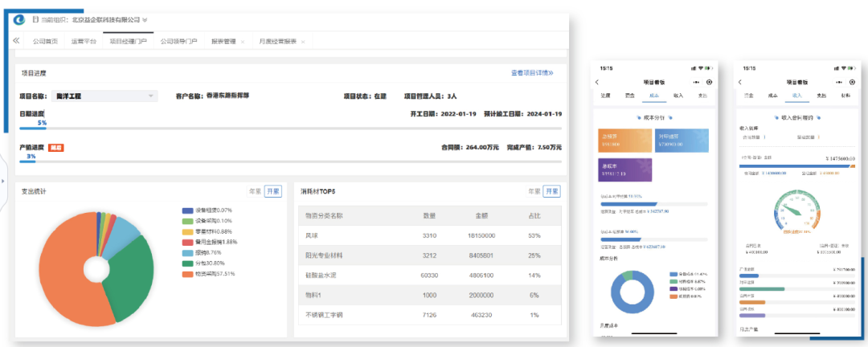Select 开累 in 支出统计 panel
This screenshot has height=347, width=868.
[273, 191]
